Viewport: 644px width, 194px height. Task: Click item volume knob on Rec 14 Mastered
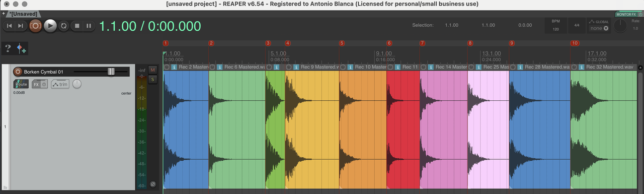[424, 67]
